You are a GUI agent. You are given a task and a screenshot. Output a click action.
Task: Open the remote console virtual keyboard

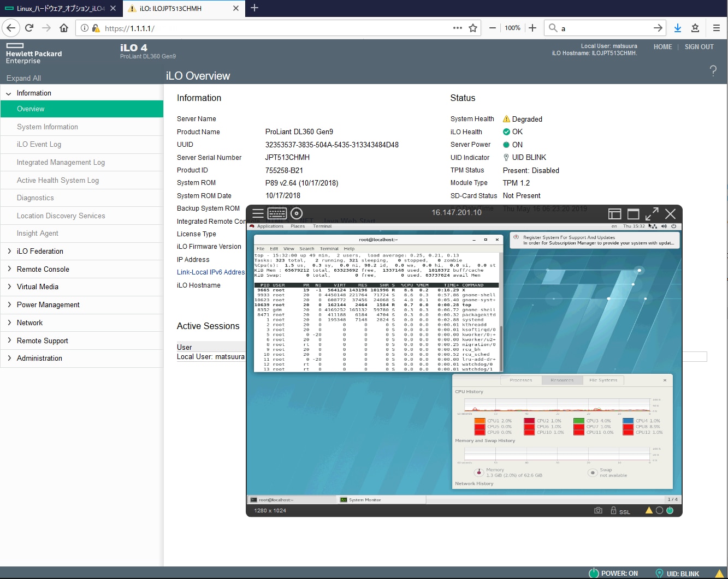[x=277, y=213]
